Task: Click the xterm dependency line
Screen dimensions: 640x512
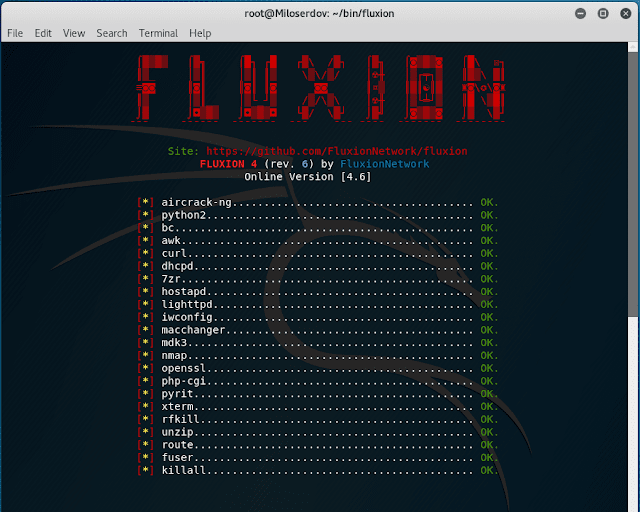Action: pos(318,407)
